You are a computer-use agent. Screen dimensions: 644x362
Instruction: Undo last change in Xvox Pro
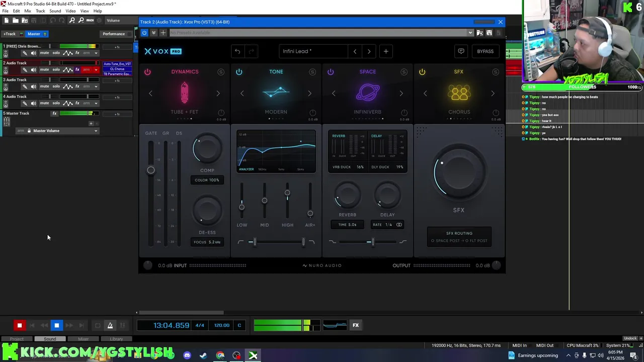click(x=237, y=51)
